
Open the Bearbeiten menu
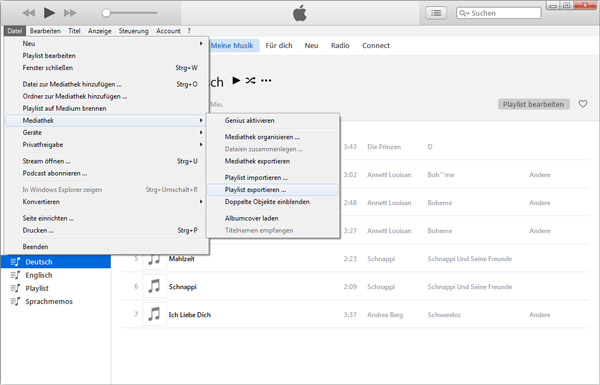(x=45, y=31)
